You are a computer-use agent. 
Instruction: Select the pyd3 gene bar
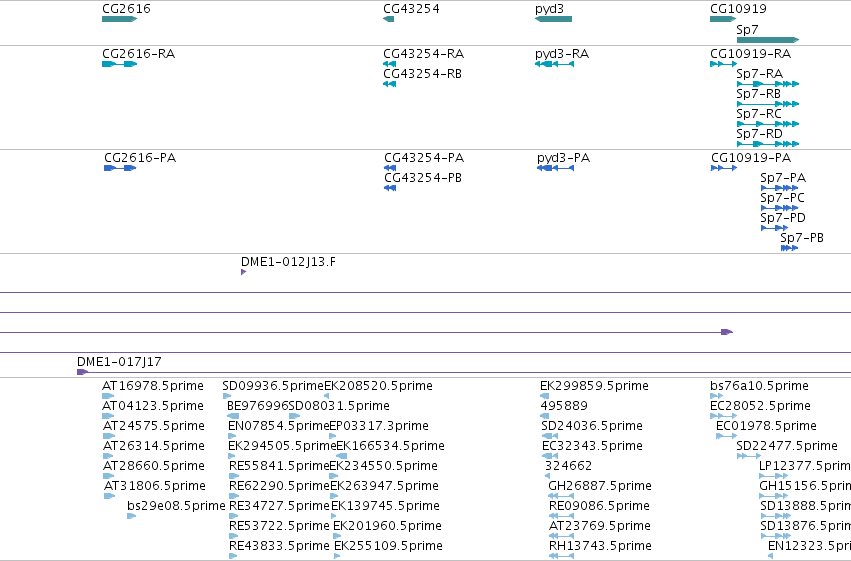(553, 19)
